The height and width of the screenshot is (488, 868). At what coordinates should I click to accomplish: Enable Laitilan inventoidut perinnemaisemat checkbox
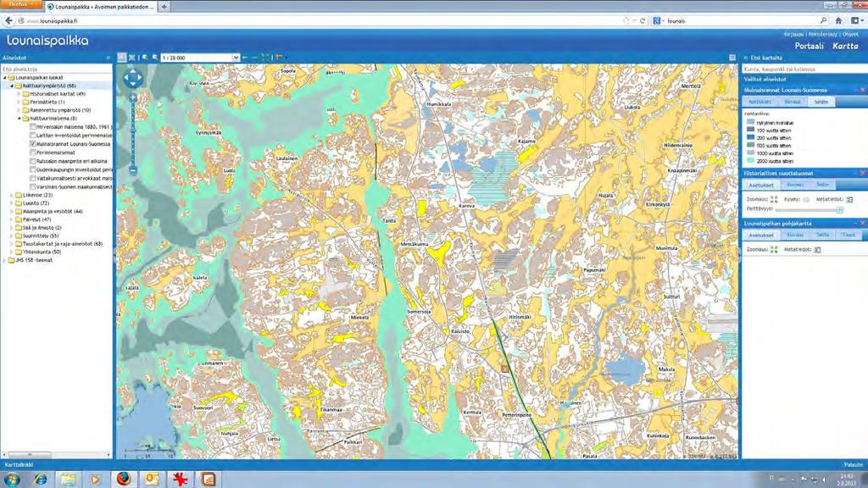click(x=33, y=135)
